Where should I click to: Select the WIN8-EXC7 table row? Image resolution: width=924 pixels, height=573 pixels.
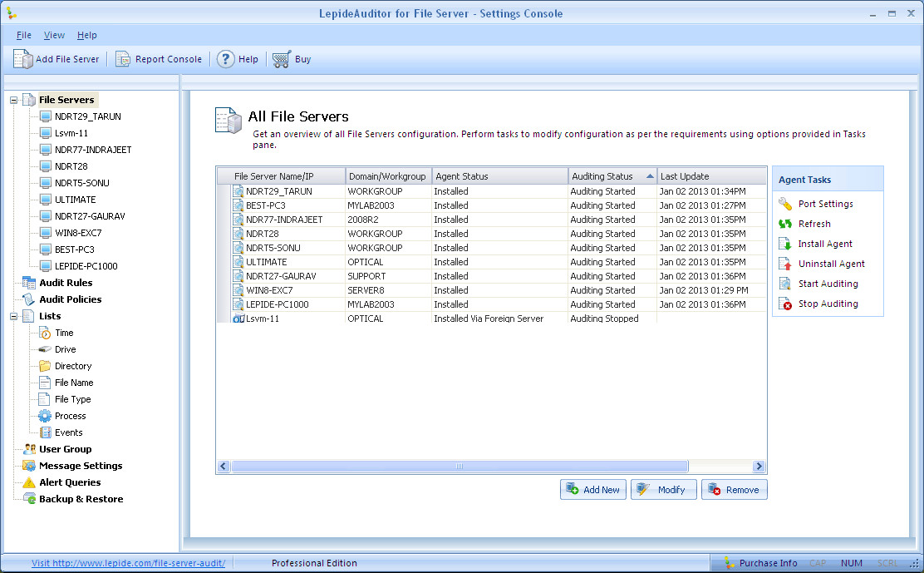[491, 290]
